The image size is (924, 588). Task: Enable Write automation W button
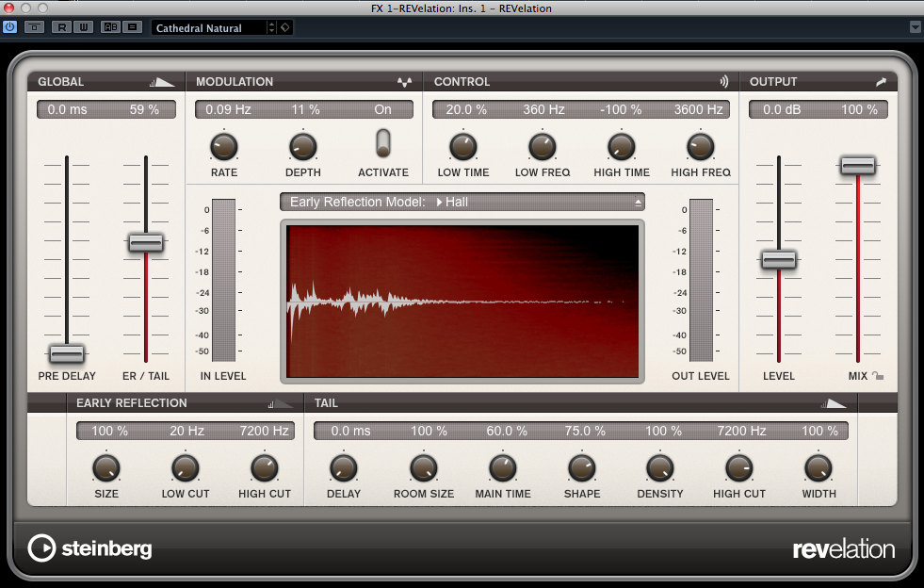(84, 27)
